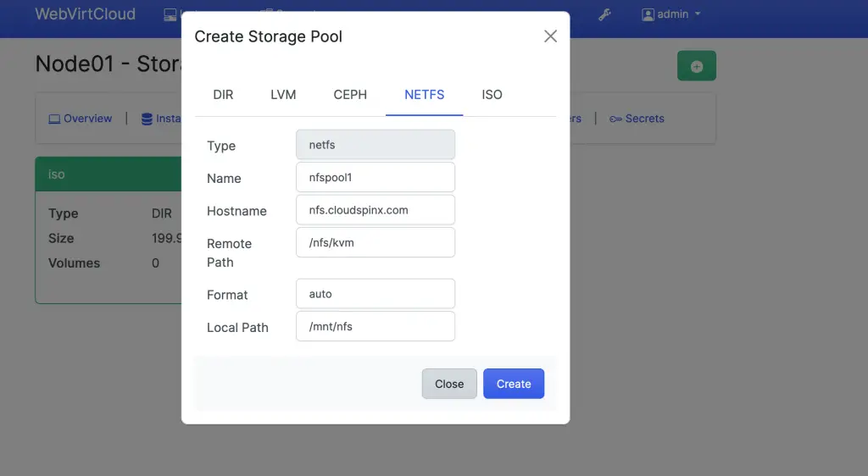This screenshot has height=476, width=868.
Task: Open the Secrets link
Action: (x=637, y=119)
